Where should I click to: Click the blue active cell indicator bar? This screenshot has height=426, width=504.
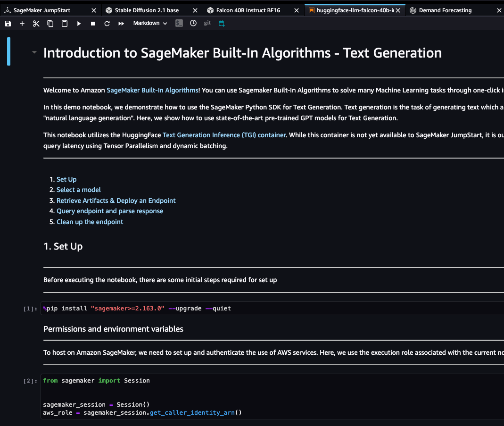point(8,51)
